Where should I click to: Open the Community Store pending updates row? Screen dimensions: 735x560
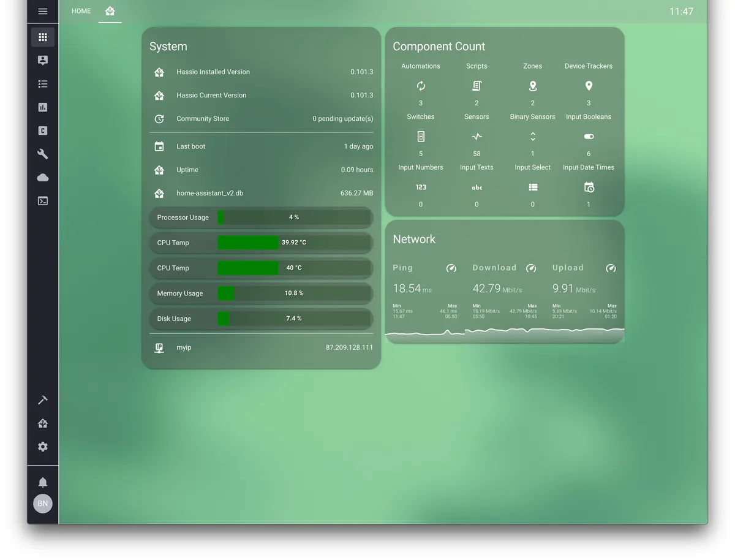click(x=262, y=119)
